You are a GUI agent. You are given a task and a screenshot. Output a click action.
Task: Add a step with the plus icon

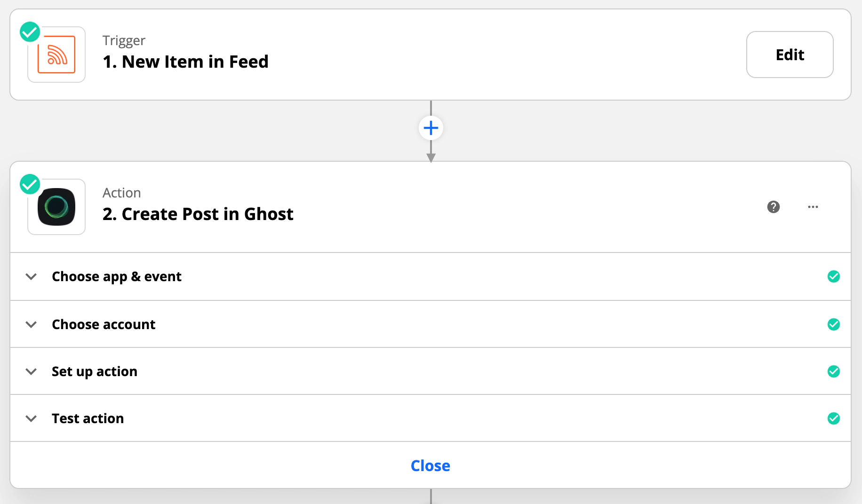point(431,128)
